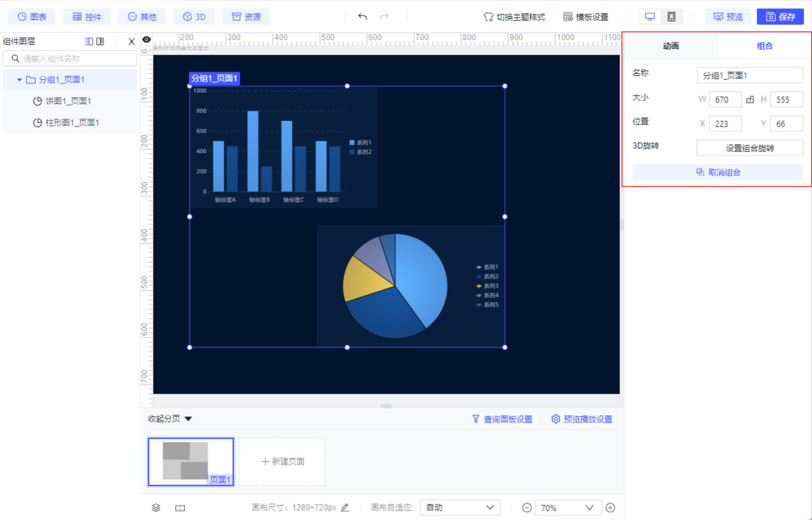Open the 70% zoom dropdown

pyautogui.click(x=568, y=507)
